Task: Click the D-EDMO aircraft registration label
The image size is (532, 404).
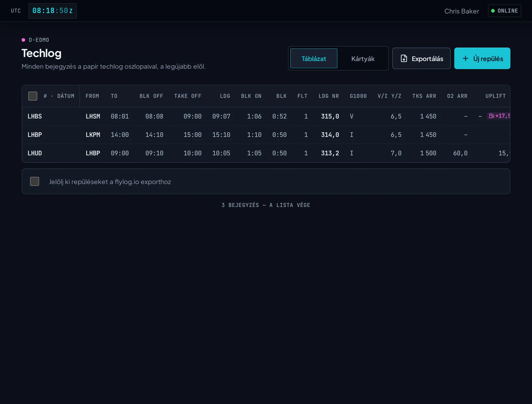Action: click(x=39, y=40)
